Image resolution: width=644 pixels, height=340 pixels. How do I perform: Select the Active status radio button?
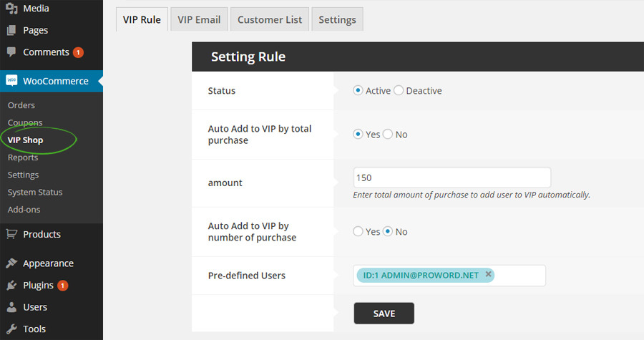pyautogui.click(x=358, y=91)
